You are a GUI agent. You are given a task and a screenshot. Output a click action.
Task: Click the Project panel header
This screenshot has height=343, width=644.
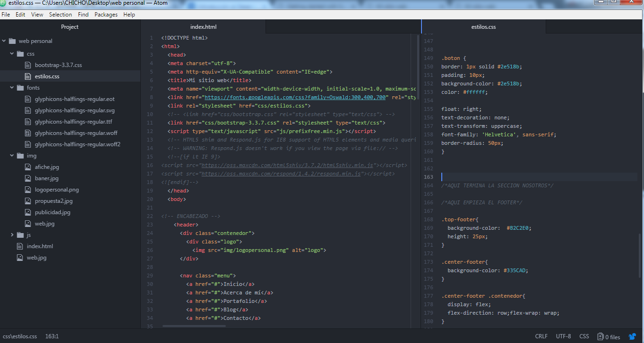[x=70, y=27]
